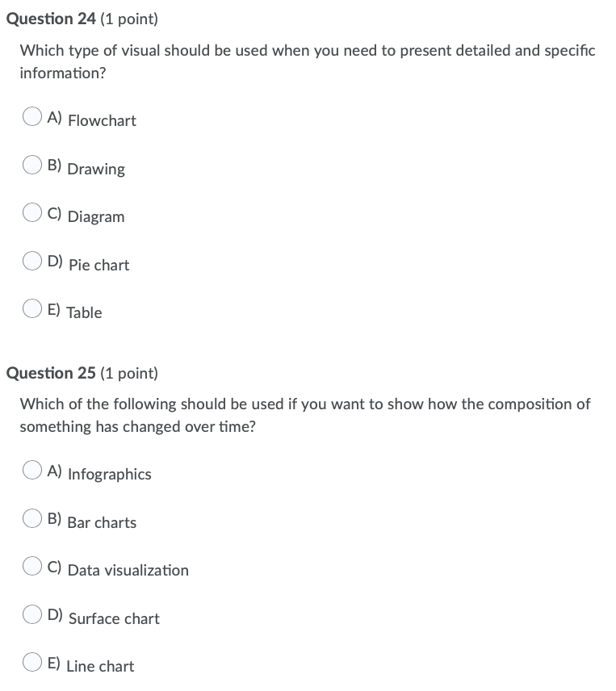Select radio button A) Flowchart for Question 24
Screen dimensions: 616x691
click(x=31, y=115)
